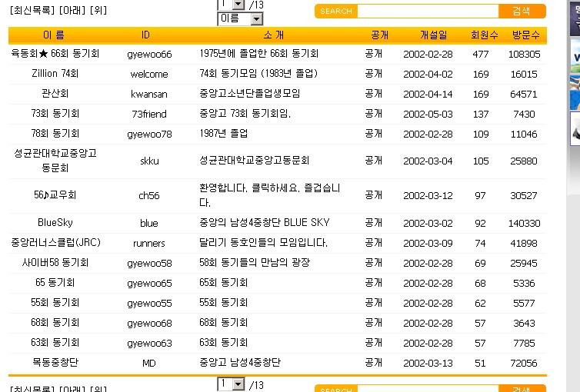This screenshot has width=580, height=392.
Task: Click the top [아래] link
Action: coord(73,11)
